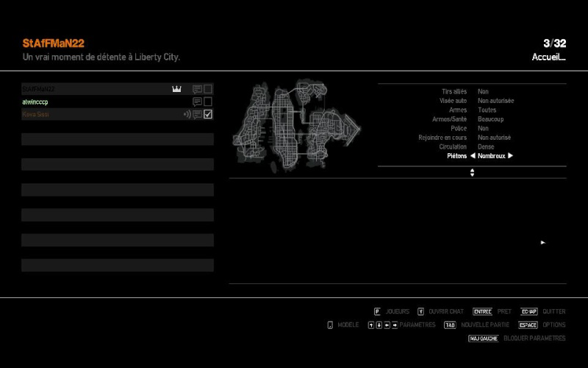The image size is (588, 368).
Task: Click the P key icon for Joueurs
Action: pyautogui.click(x=377, y=311)
